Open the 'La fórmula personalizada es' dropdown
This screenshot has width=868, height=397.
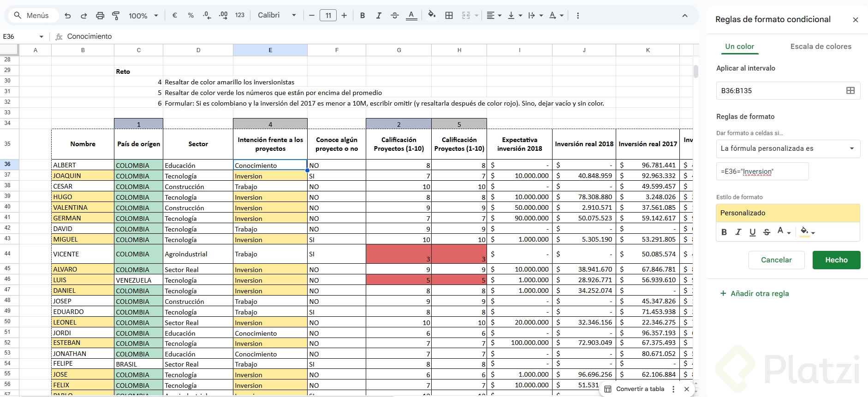787,148
